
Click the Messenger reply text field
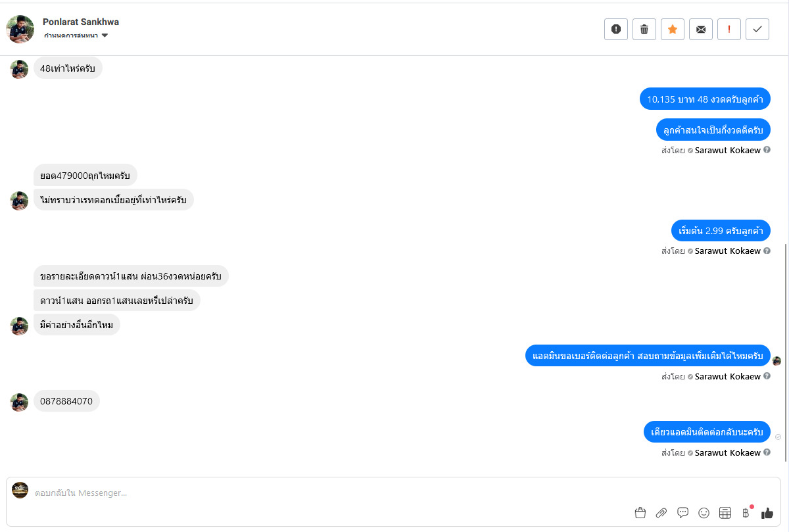329,493
